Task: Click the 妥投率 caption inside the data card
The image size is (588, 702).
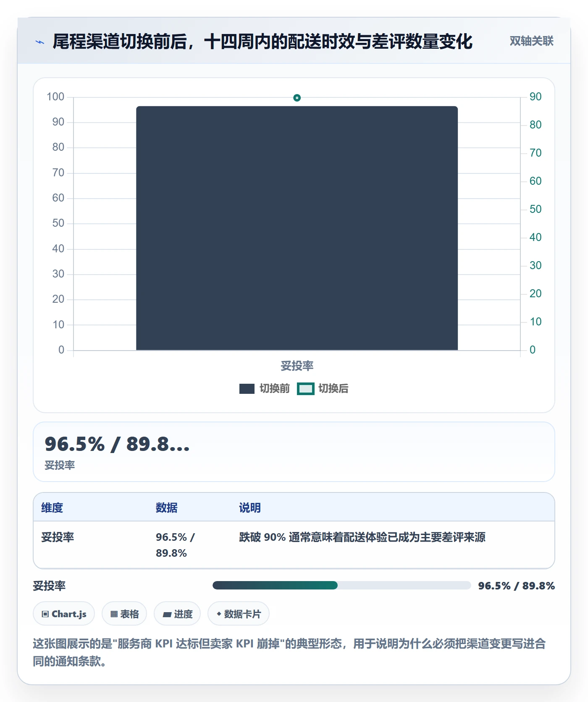Action: [60, 465]
